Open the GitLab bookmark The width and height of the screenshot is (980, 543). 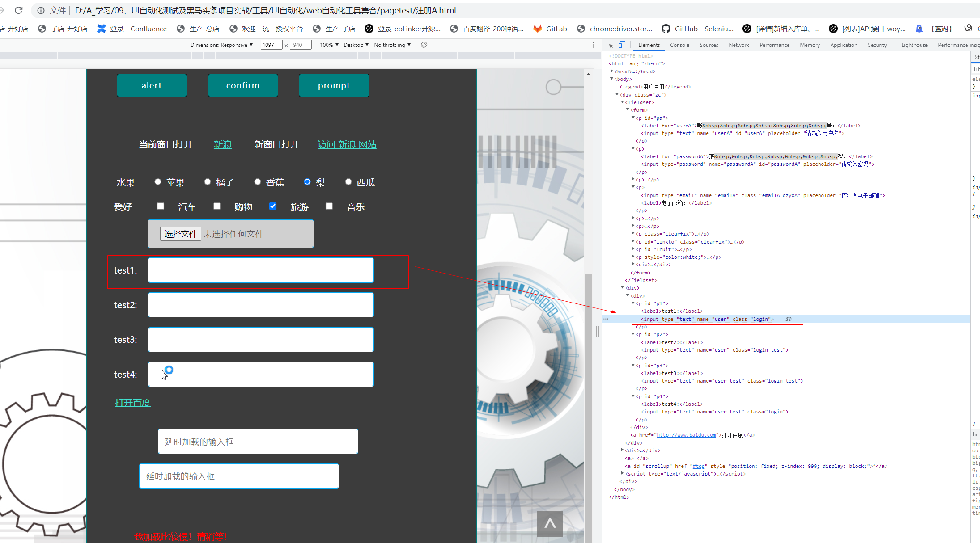coord(550,29)
